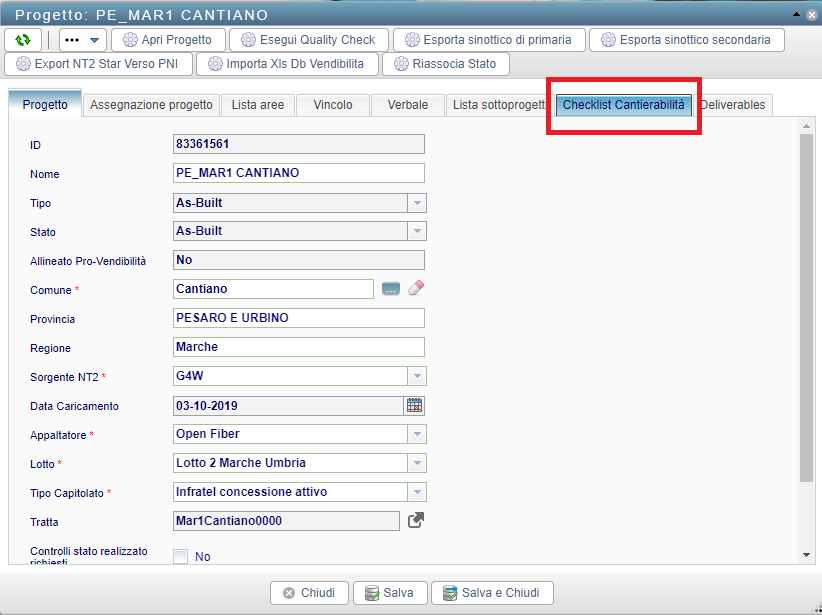Viewport: 822px width, 615px height.
Task: Expand the Sorgente NT2 dropdown
Action: click(416, 377)
